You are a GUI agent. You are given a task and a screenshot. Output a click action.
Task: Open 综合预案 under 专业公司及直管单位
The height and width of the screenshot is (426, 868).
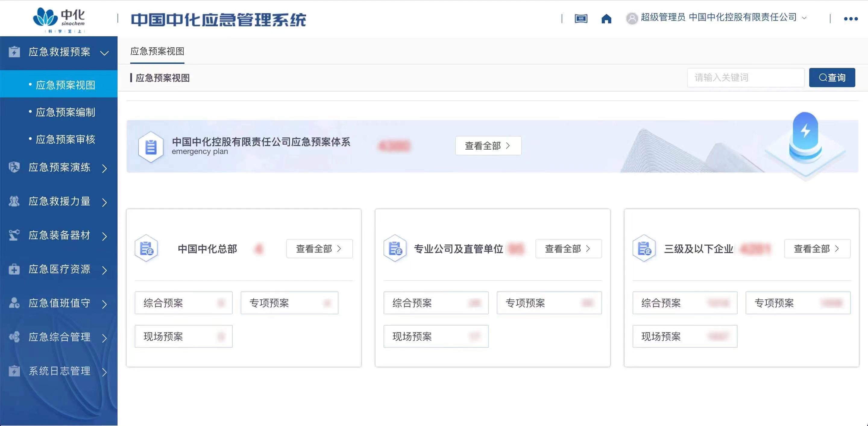coord(436,303)
